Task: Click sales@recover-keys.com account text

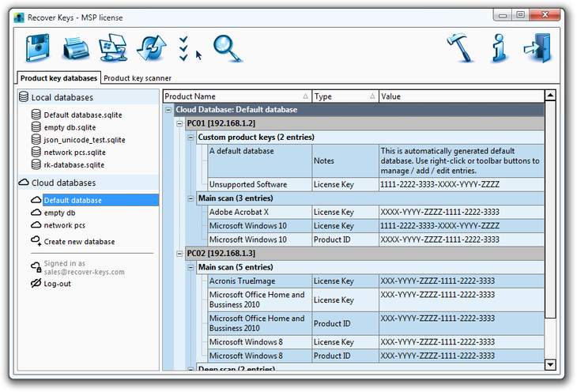Action: pos(85,272)
